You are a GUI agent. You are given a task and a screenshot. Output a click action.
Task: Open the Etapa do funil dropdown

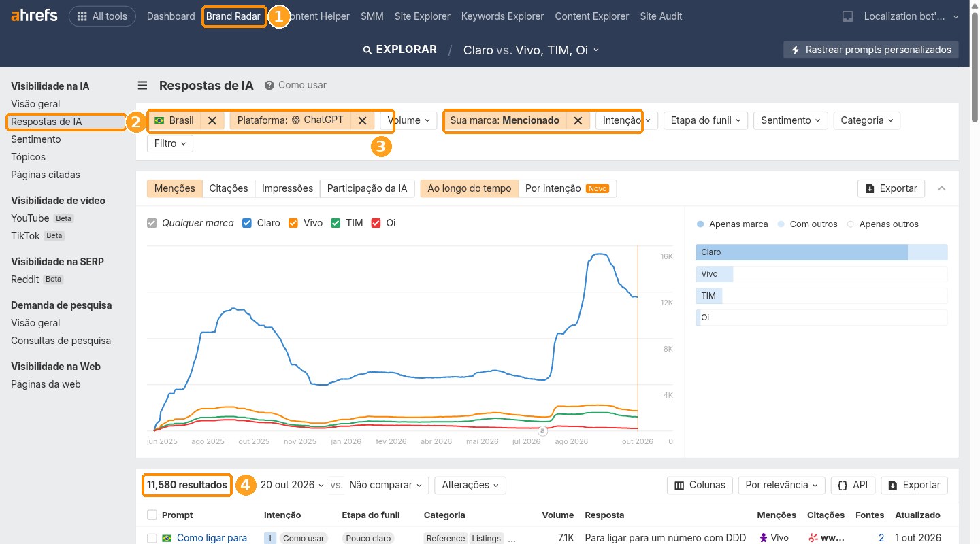point(706,120)
